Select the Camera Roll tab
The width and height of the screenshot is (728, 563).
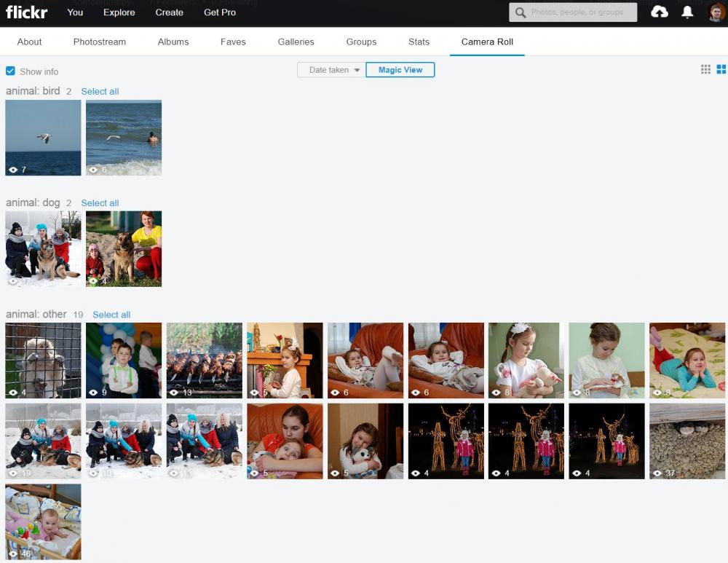coord(487,42)
